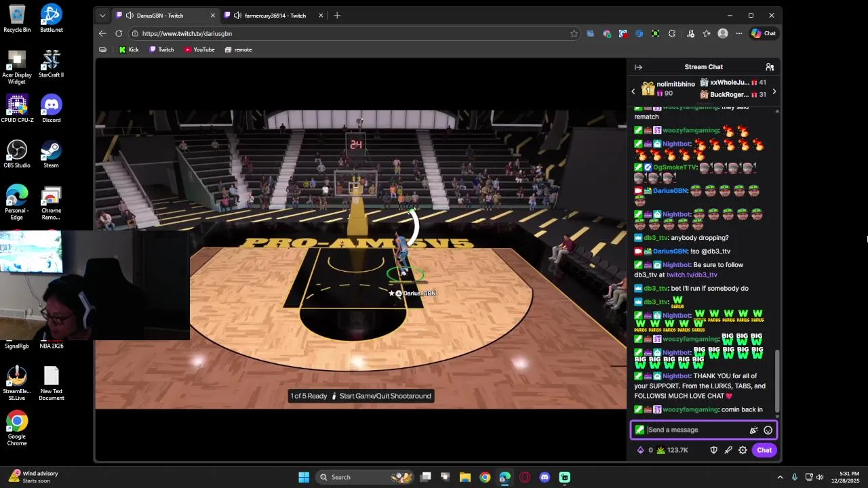Mute audio on DariusGBN tab
The width and height of the screenshot is (868, 488).
[x=129, y=16]
